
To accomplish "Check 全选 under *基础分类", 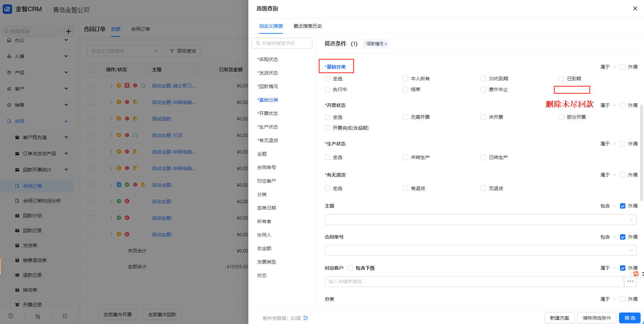I will tap(327, 79).
